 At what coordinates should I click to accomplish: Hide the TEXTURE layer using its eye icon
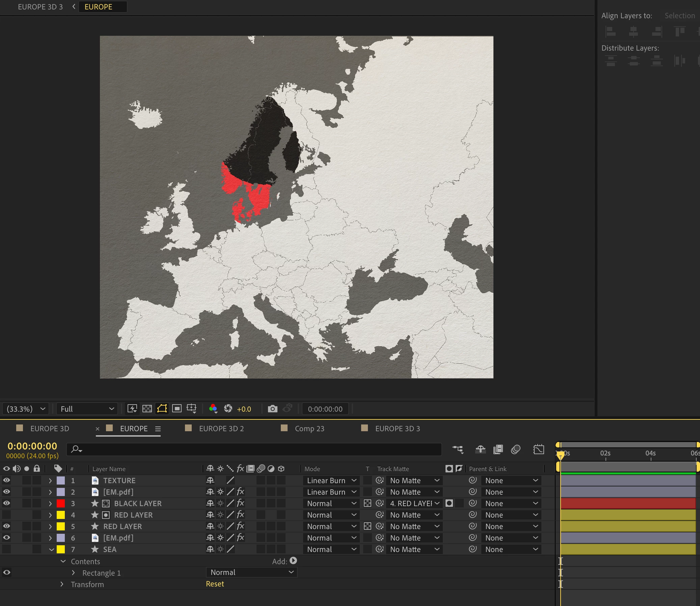6,480
